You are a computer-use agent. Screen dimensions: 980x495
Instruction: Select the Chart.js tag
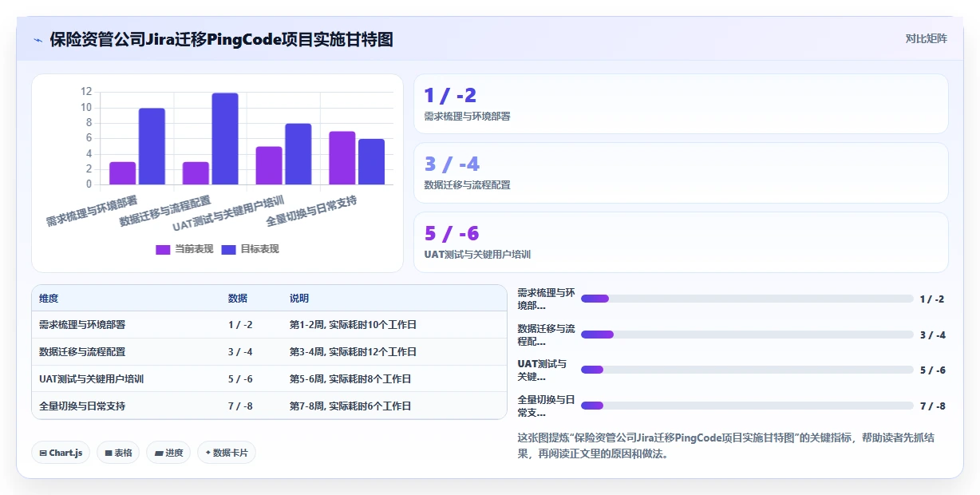(61, 453)
